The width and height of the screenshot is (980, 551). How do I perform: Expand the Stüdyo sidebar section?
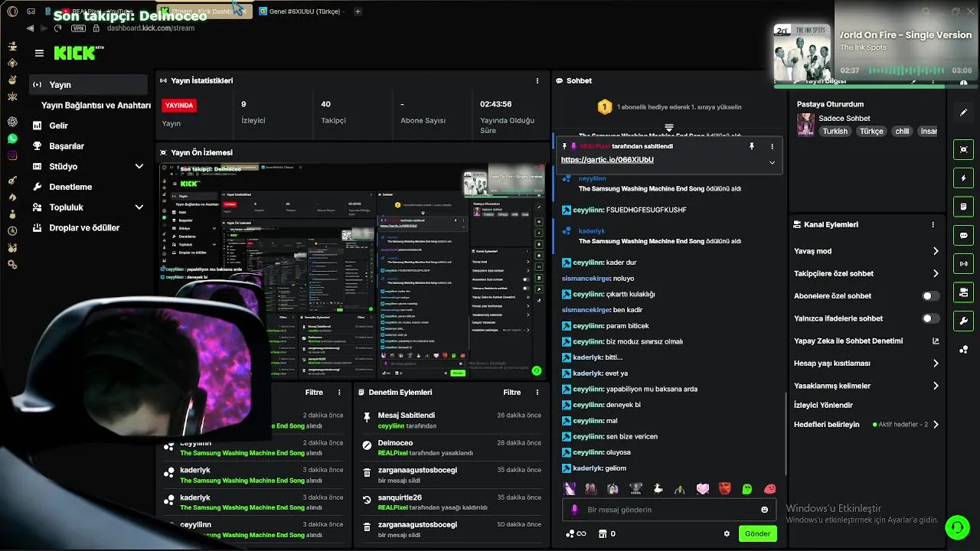(139, 166)
